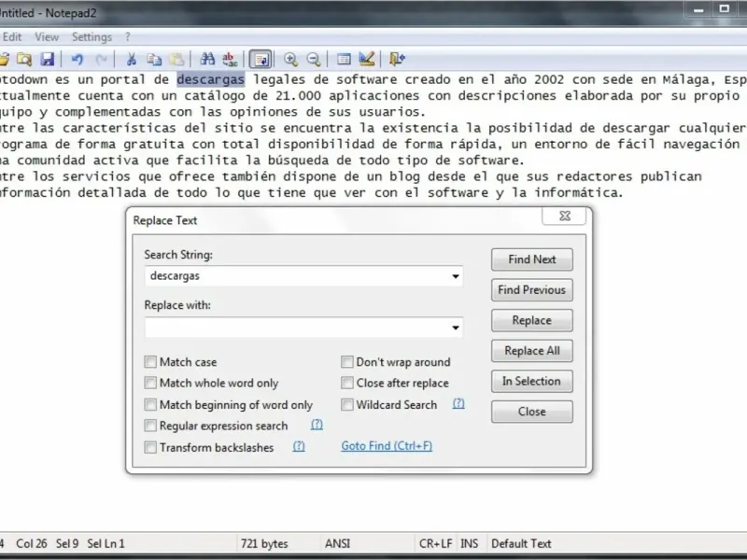Click the Browse files toolbar icon
Screen dimensions: 747x560
click(24, 59)
